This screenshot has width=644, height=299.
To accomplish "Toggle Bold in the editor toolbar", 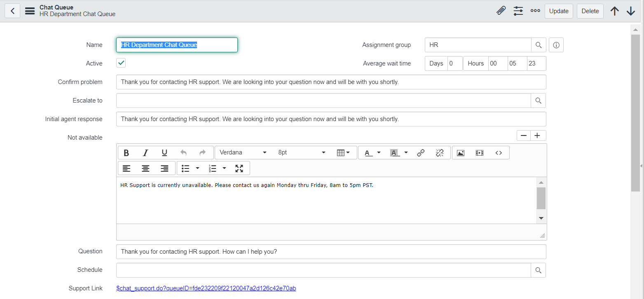I will (126, 153).
